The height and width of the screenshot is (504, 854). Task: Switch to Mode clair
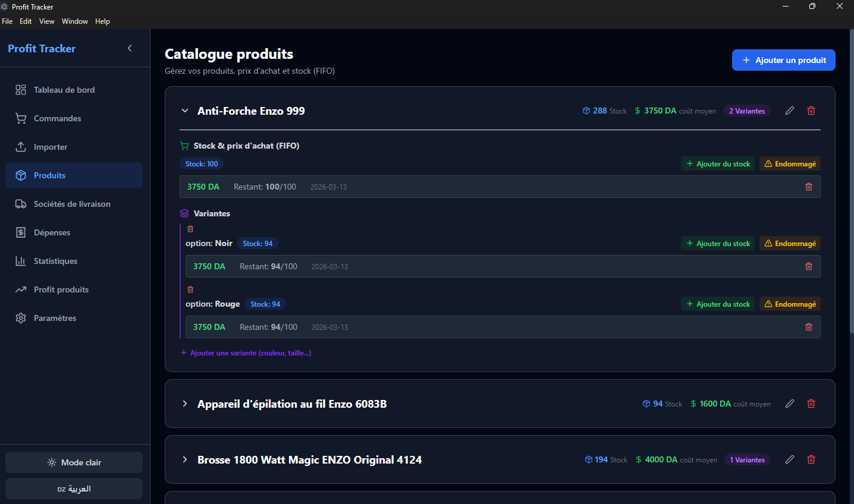coord(74,462)
